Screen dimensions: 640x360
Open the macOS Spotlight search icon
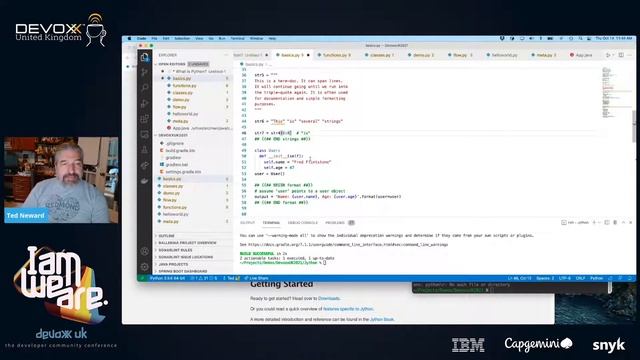580,38
